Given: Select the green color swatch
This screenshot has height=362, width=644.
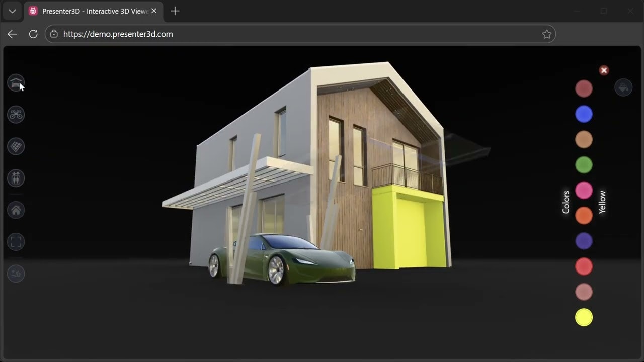Looking at the screenshot, I should 584,164.
